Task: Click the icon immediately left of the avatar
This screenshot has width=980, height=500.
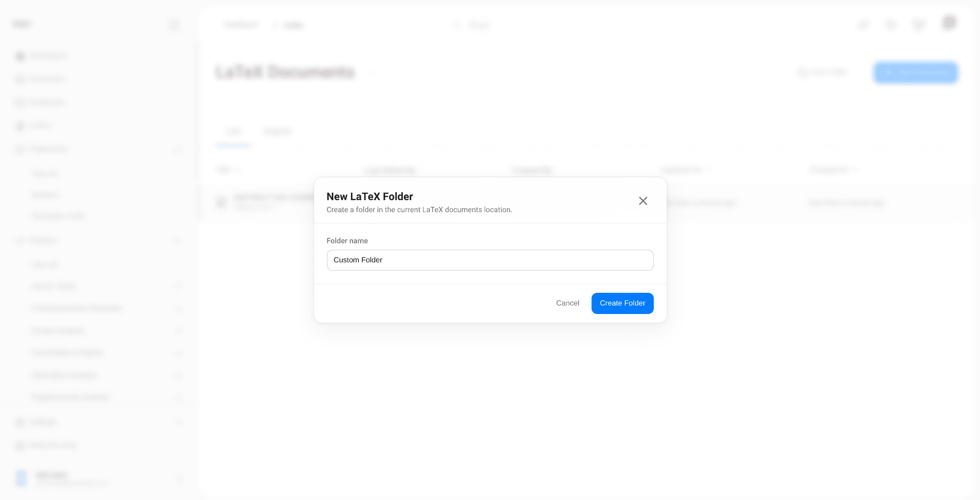Action: tap(918, 25)
